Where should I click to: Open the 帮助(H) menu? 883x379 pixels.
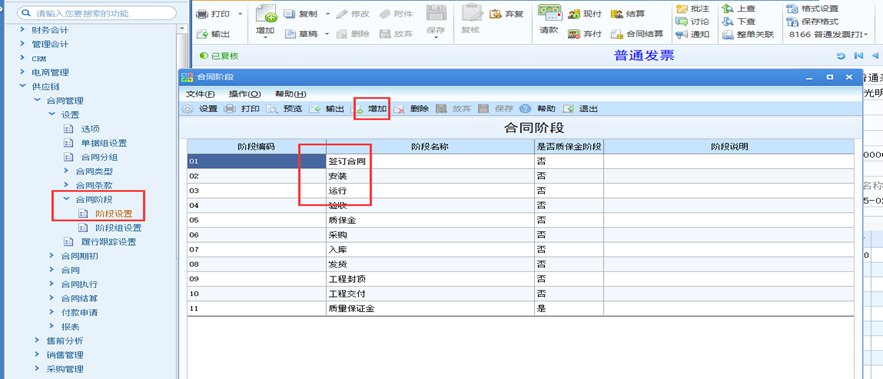pos(291,94)
